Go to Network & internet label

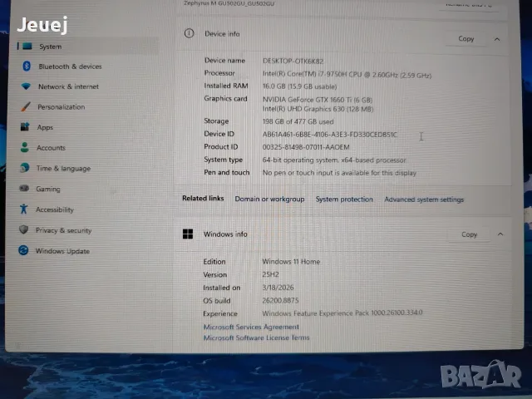(x=68, y=86)
